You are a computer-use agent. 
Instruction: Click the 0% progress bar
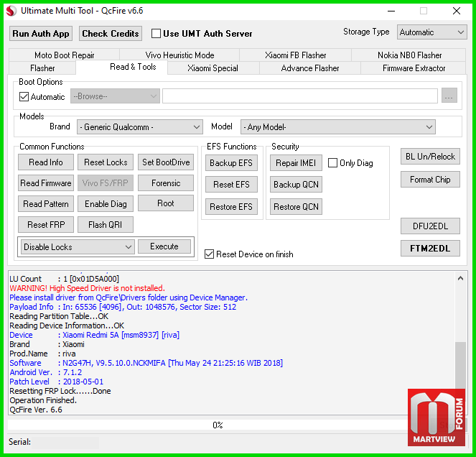[x=217, y=425]
